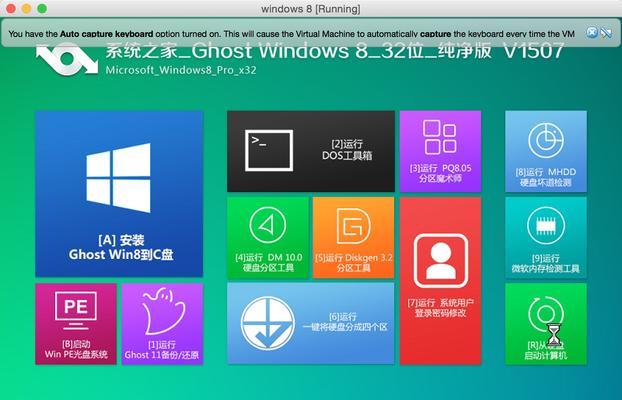Select '[9]运行 微软内存检测工具' text
622x400 pixels.
(x=545, y=263)
